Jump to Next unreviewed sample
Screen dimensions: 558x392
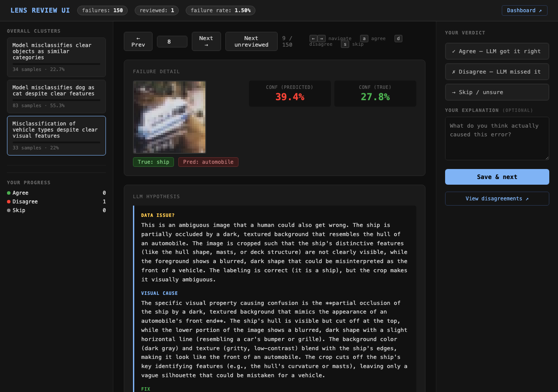point(252,41)
